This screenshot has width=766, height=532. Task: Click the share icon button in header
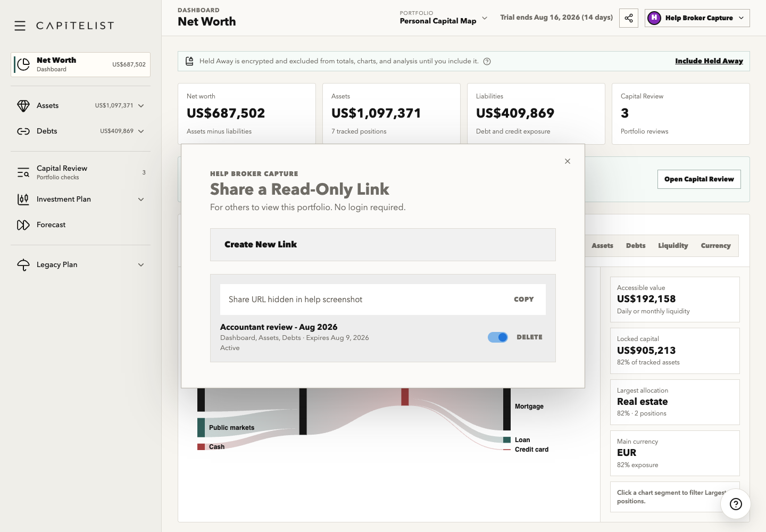(629, 18)
